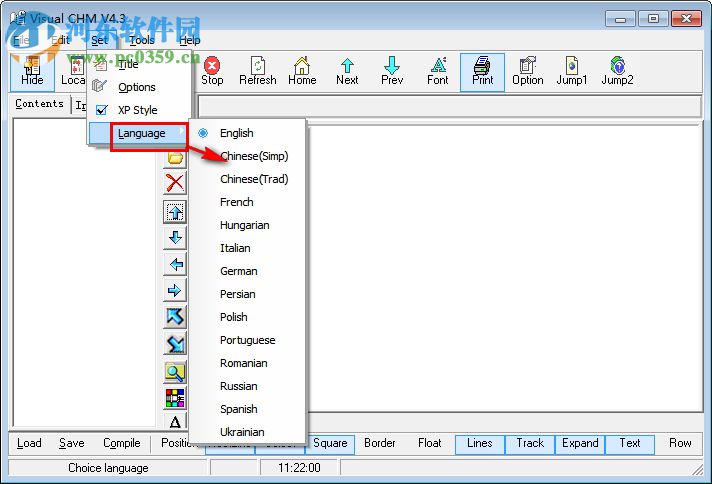Toggle the Lines button
712x484 pixels.
coord(480,443)
